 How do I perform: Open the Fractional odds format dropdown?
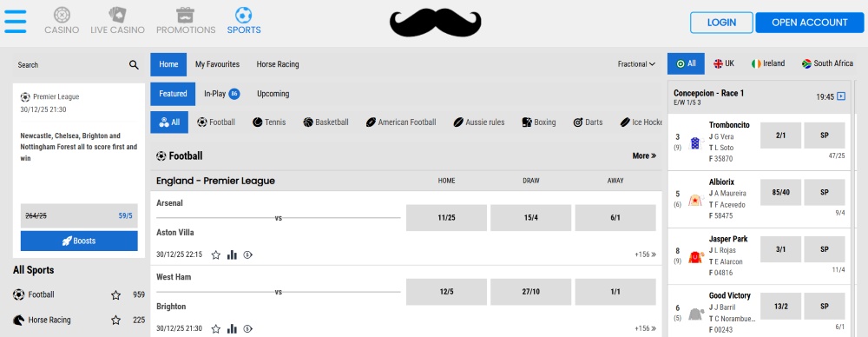[x=636, y=64]
